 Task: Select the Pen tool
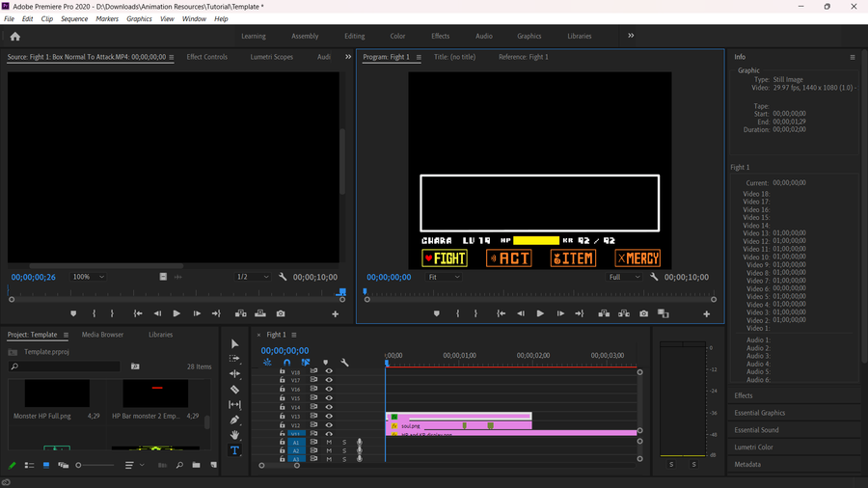click(x=235, y=420)
